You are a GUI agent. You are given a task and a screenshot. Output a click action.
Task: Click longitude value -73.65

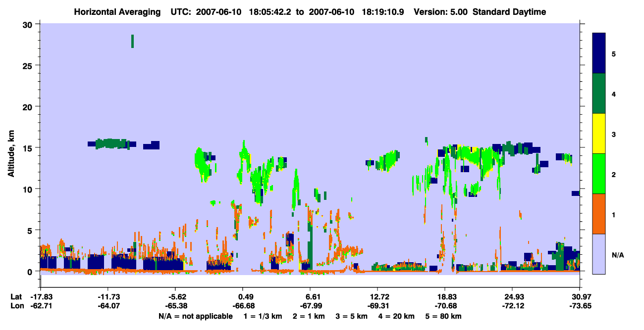tap(580, 306)
